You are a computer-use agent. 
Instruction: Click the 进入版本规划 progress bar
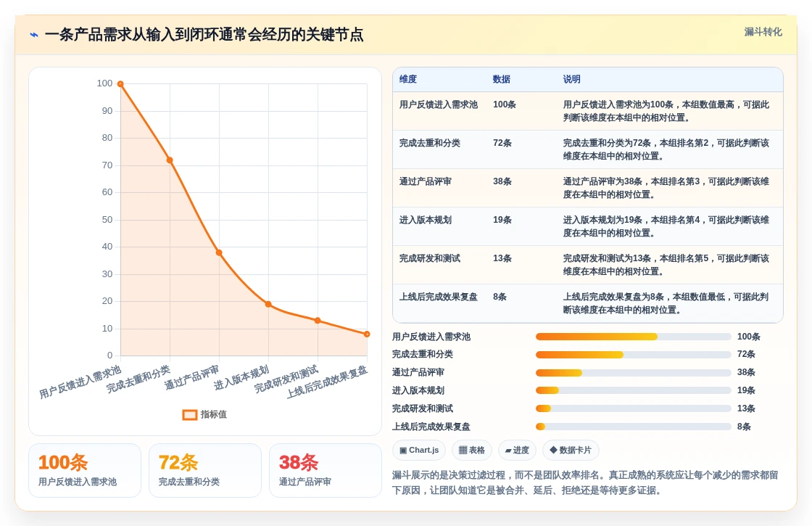634,391
